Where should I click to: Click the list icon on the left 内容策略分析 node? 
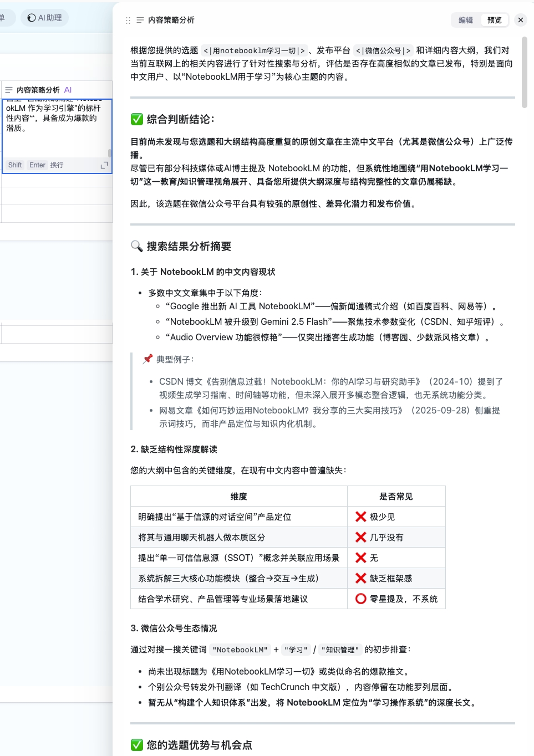click(9, 90)
